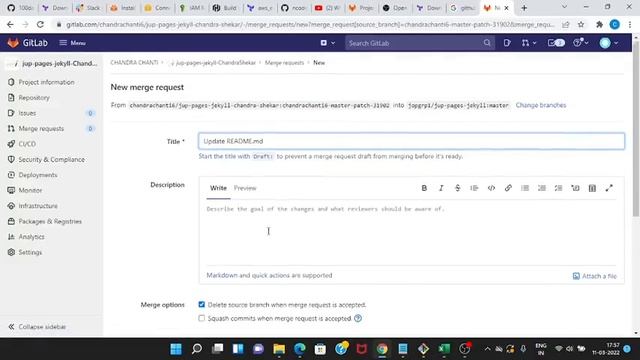
Task: Add a task list in description
Action: (558, 188)
